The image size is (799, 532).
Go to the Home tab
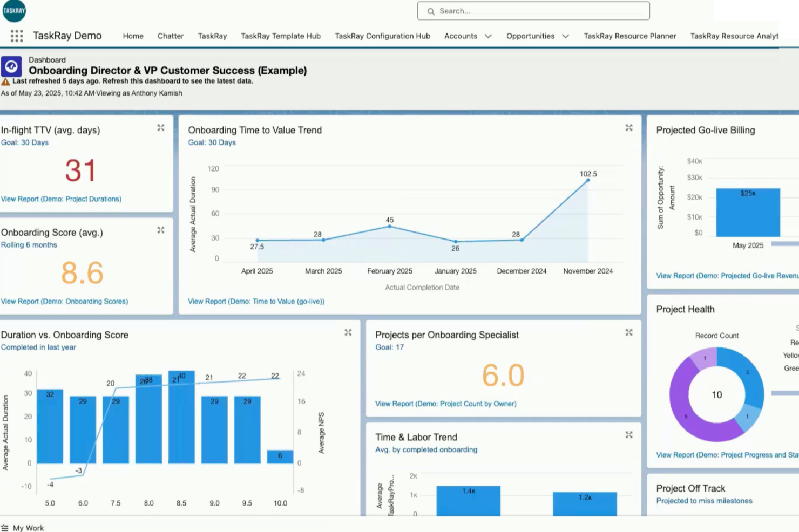(x=133, y=36)
